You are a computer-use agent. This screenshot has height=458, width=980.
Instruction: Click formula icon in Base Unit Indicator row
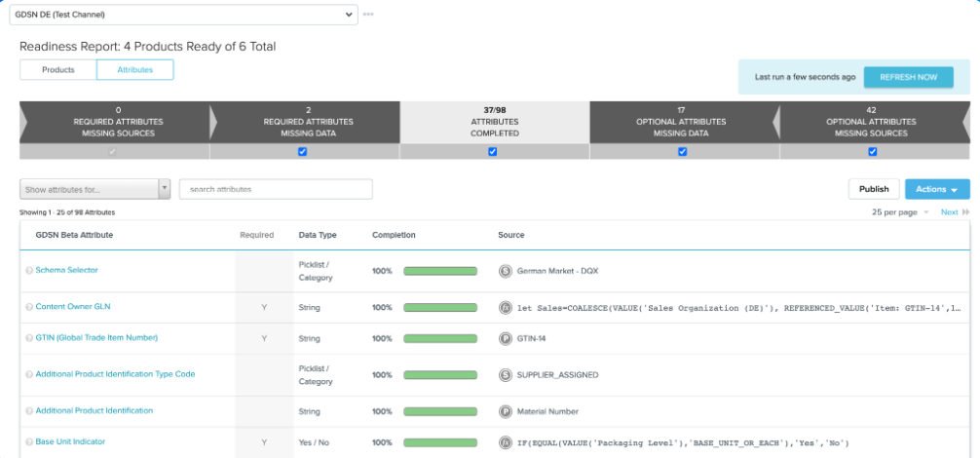point(505,442)
